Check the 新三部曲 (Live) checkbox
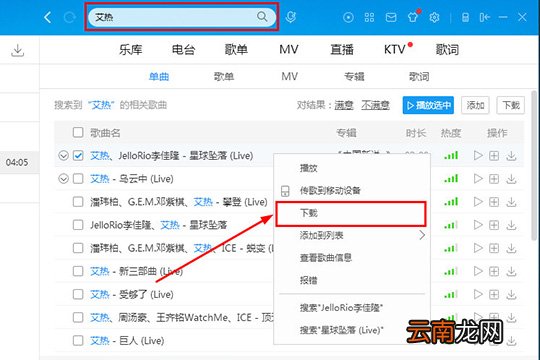This screenshot has height=360, width=540. 78,271
